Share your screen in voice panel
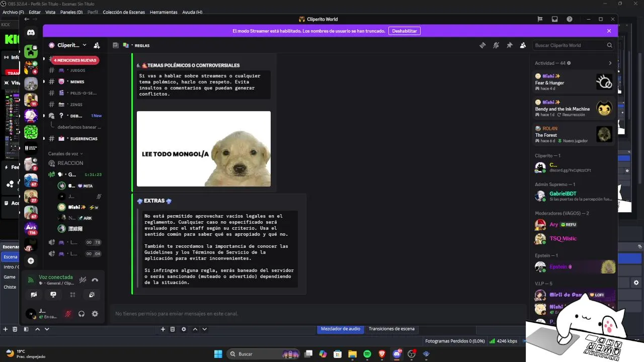 tap(53, 295)
